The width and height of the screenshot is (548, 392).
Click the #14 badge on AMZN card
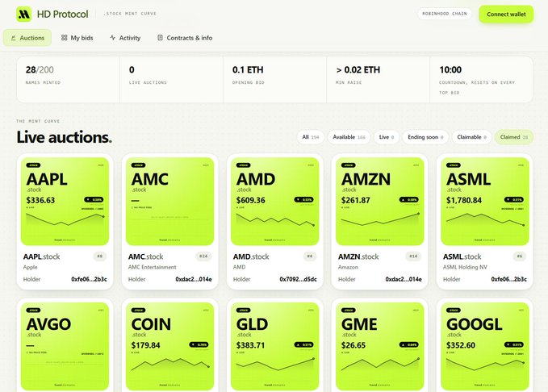coord(413,256)
